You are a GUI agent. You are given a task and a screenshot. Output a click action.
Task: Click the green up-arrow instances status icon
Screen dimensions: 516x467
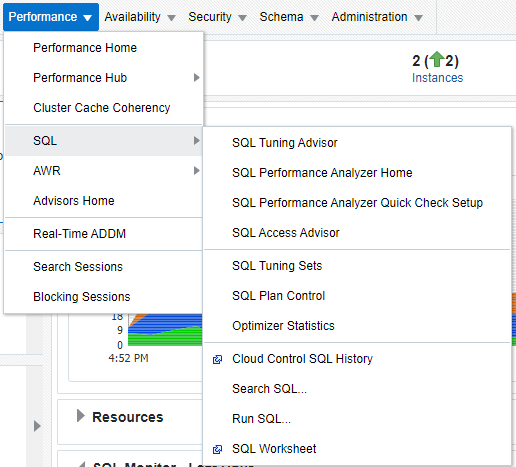(437, 60)
